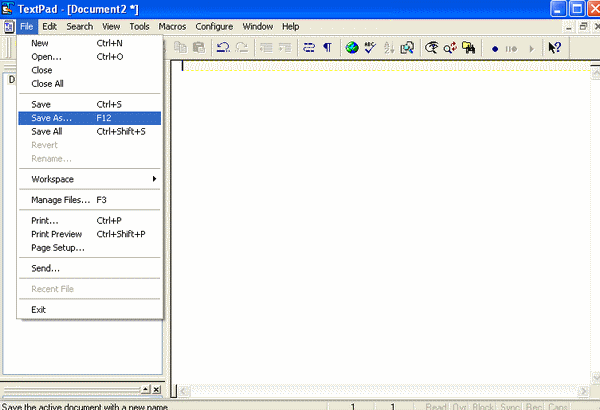This screenshot has width=600, height=410.
Task: Select Print Preview in the File menu
Action: 90,234
